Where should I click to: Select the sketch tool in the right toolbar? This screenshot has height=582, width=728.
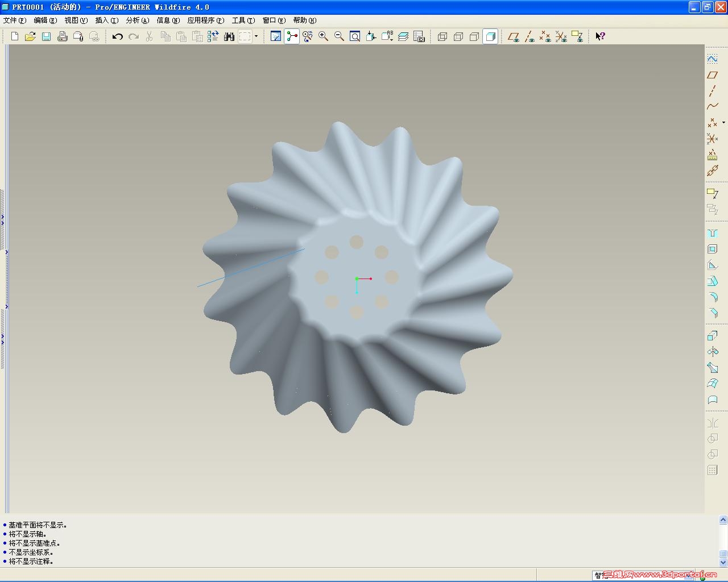coord(712,59)
